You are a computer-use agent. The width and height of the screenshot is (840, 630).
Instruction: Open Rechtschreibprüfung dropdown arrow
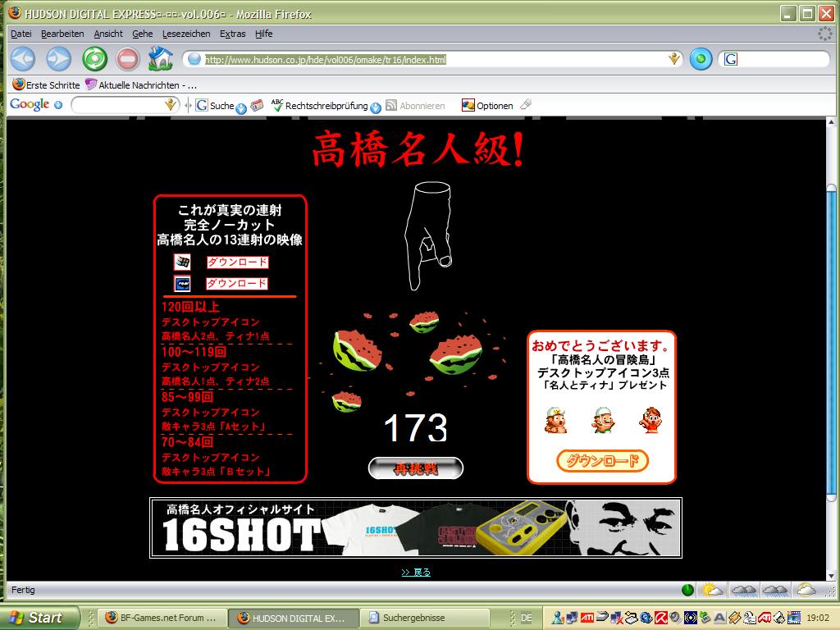pos(376,108)
